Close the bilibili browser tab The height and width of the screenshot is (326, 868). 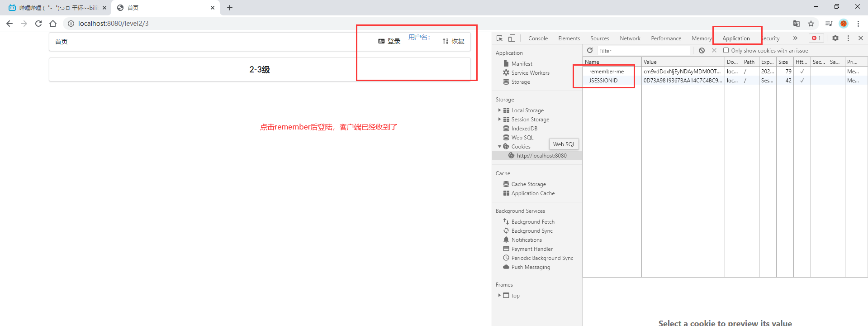click(104, 8)
